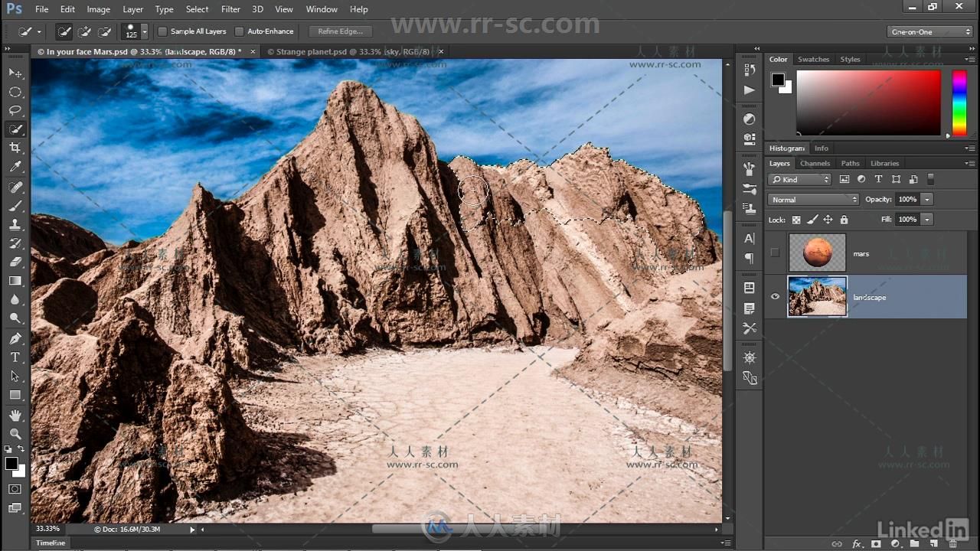Select the Quick Selection tool in toolbox
980x551 pixels.
coord(15,129)
